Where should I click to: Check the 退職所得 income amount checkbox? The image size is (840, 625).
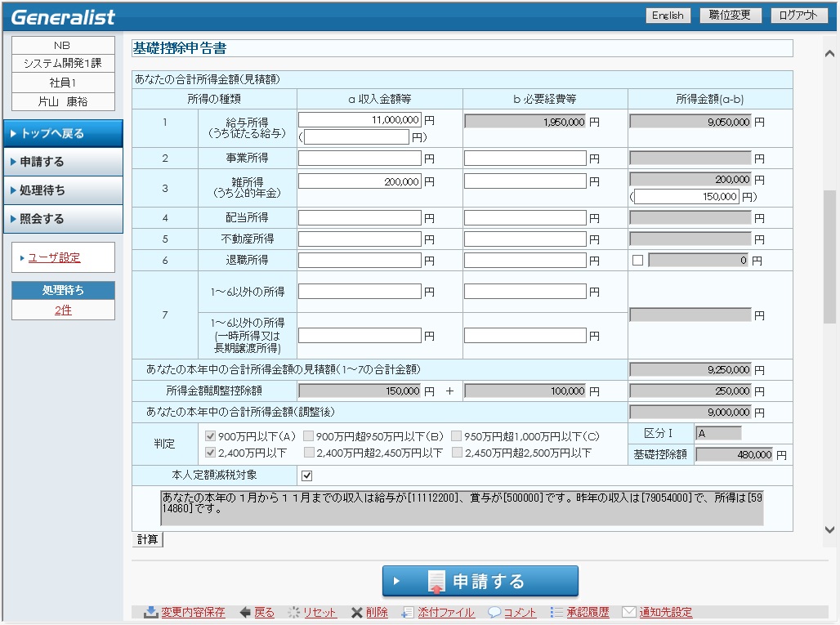pos(638,261)
